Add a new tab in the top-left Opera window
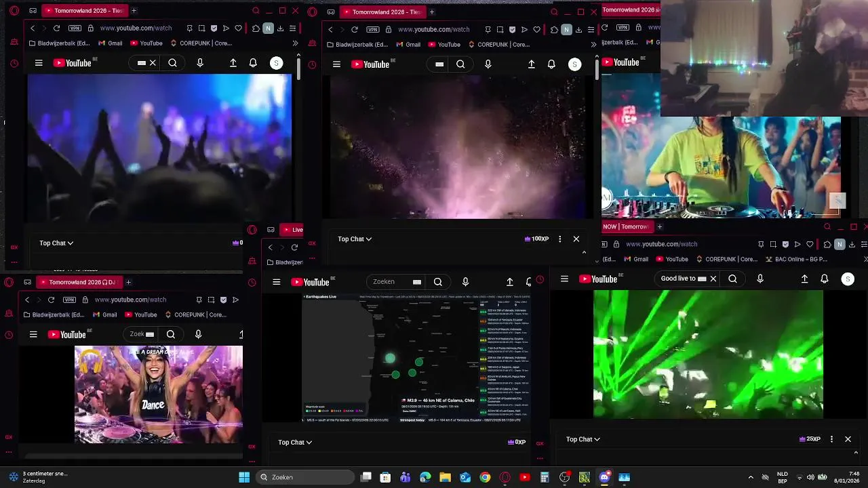868x488 pixels. point(134,11)
